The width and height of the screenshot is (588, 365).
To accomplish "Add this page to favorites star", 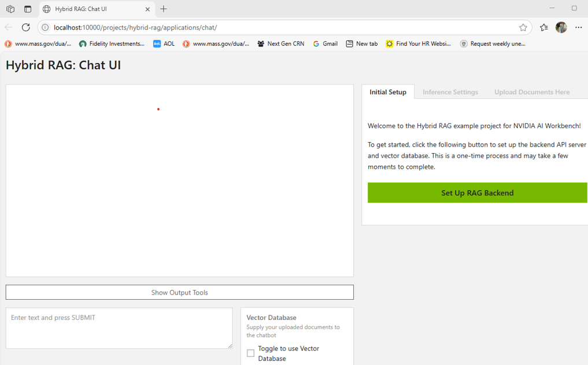I will [523, 27].
